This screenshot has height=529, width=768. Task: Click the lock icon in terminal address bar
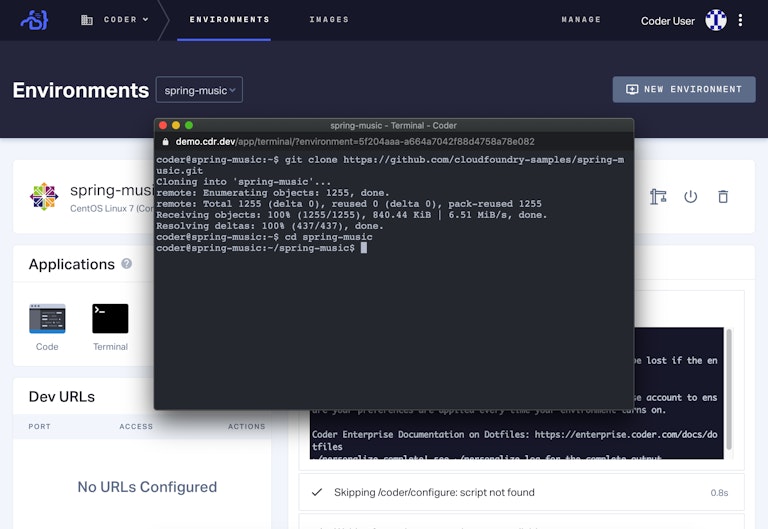point(166,142)
